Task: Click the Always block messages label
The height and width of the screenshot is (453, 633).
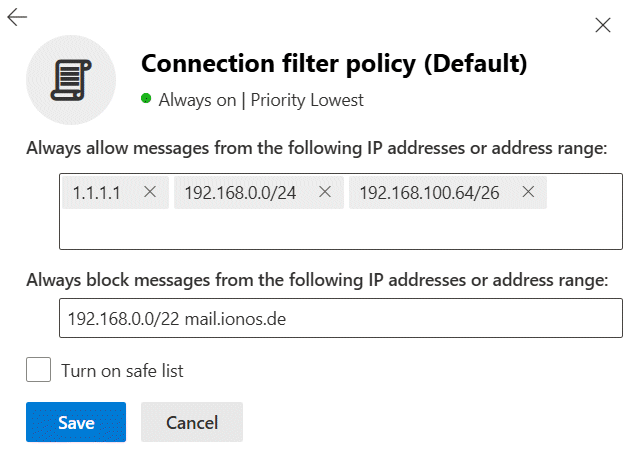Action: 317,280
